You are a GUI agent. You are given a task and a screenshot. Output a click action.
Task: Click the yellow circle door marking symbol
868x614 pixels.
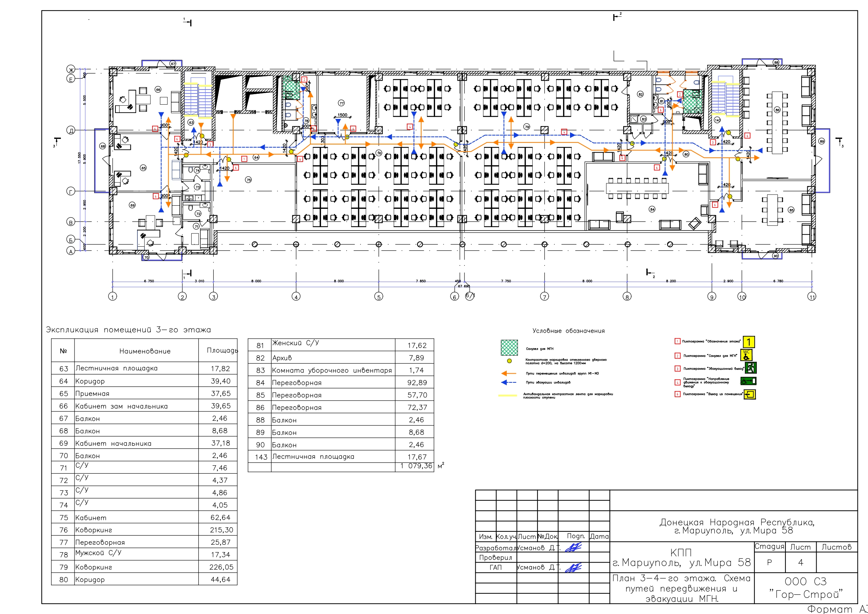pos(509,361)
